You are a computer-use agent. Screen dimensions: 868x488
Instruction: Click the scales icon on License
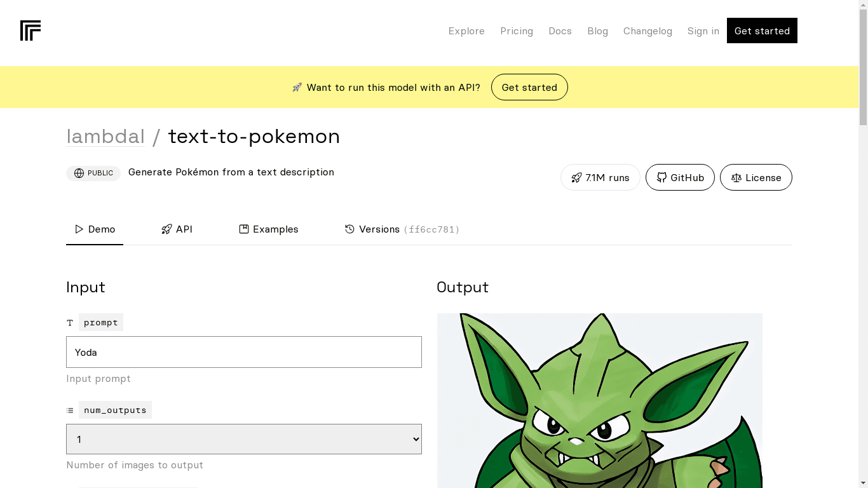pos(736,178)
